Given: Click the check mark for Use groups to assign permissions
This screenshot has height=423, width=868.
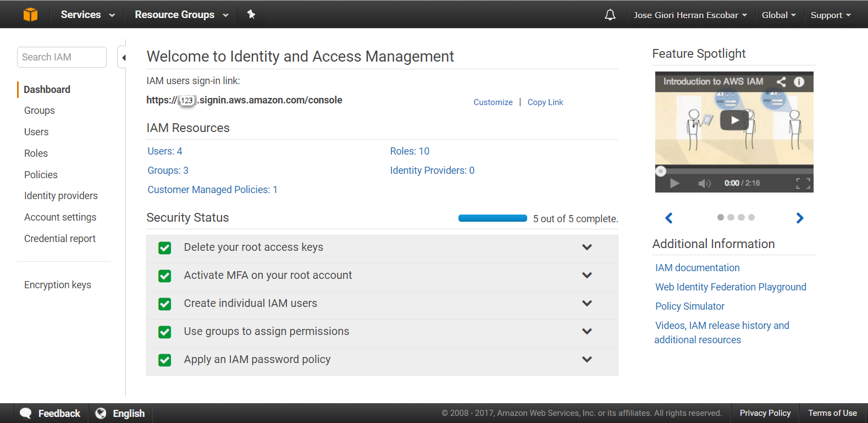Looking at the screenshot, I should click(x=165, y=332).
